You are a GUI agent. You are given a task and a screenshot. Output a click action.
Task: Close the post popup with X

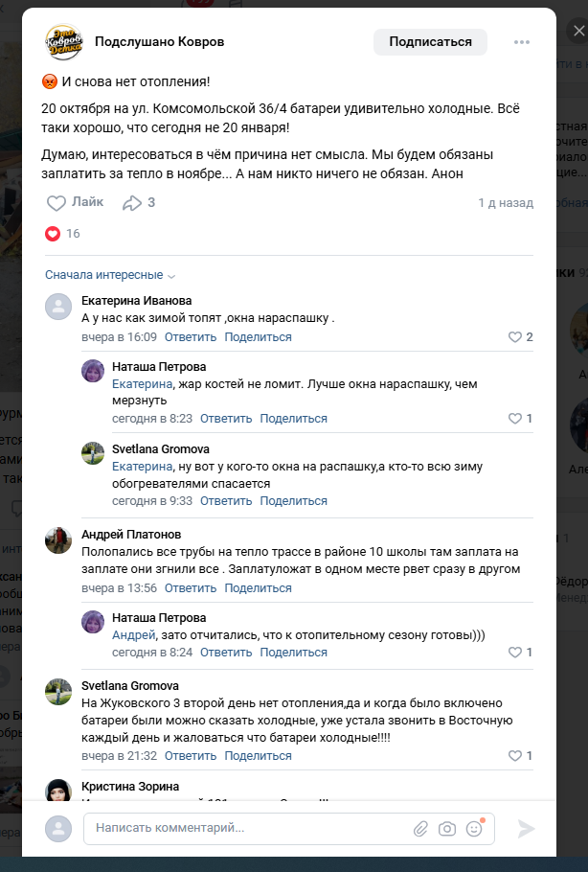(x=577, y=32)
